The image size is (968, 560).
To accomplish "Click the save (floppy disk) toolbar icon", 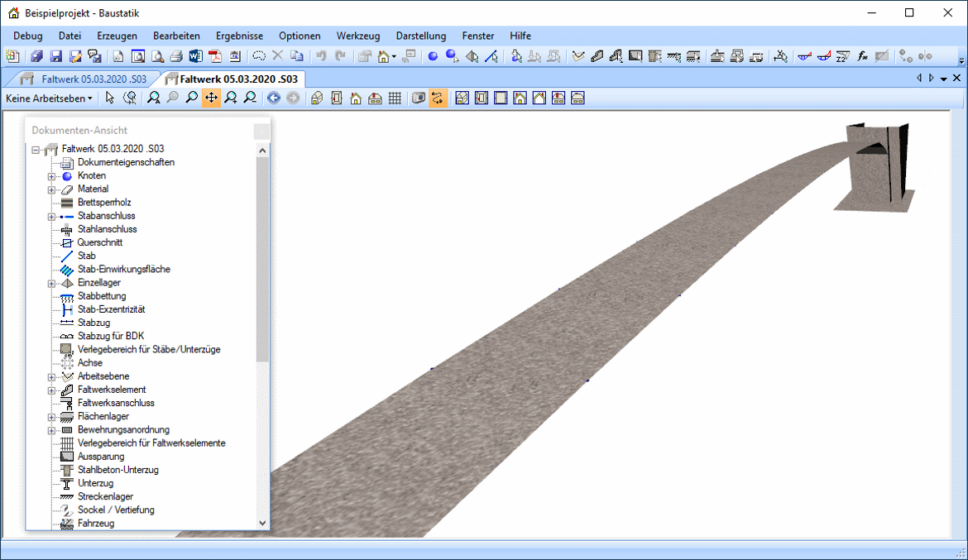I will coord(56,56).
